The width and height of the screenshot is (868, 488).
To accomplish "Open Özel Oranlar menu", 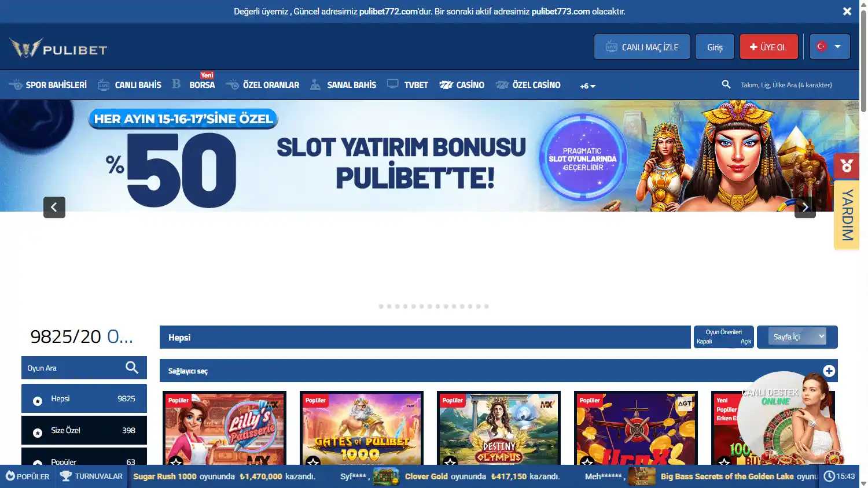I will pos(263,85).
